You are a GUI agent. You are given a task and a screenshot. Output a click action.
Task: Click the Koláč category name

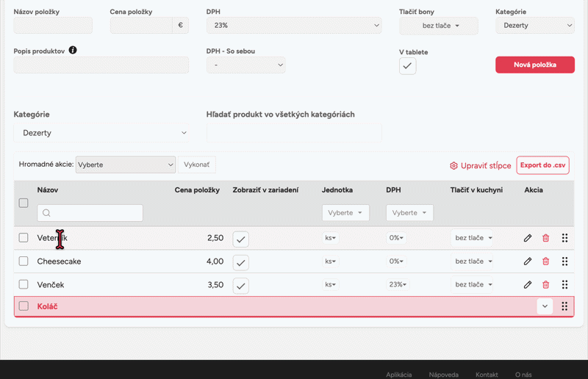(47, 306)
